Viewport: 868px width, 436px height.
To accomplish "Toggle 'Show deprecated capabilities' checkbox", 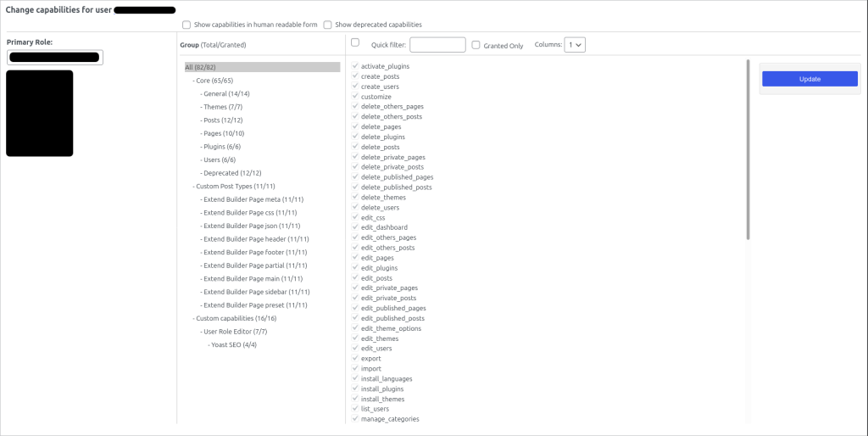I will point(327,25).
